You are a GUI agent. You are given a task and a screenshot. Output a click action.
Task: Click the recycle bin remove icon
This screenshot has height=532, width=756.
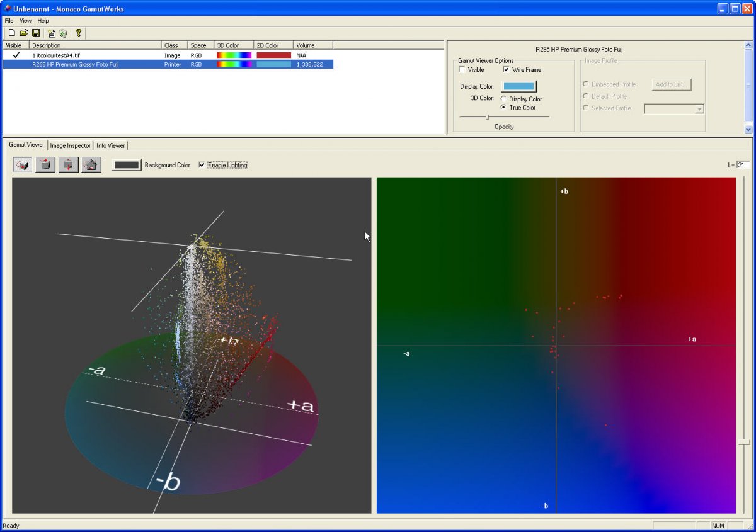tap(63, 33)
